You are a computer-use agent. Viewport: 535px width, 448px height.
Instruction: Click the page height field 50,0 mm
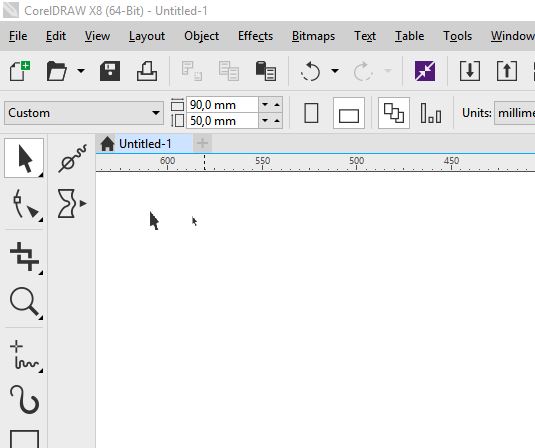coord(222,121)
